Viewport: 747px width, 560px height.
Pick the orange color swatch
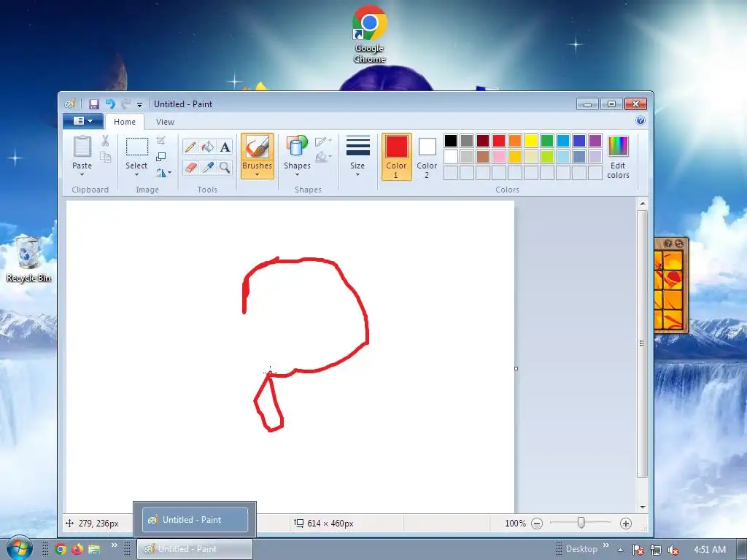point(514,141)
